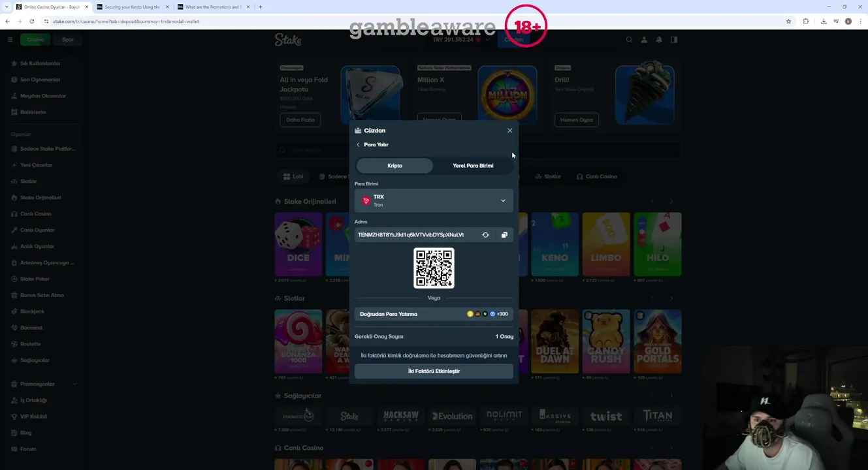Select the Kripto tab
The width and height of the screenshot is (868, 470).
394,166
